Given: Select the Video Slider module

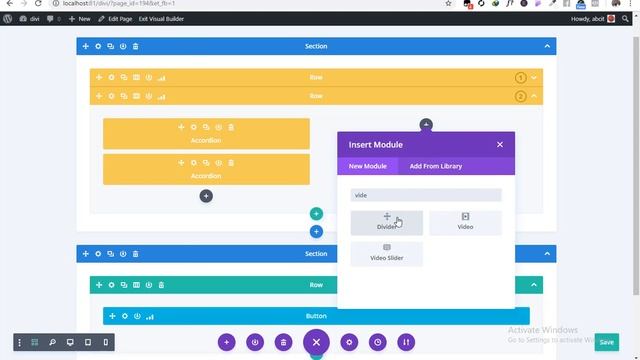Looking at the screenshot, I should pos(387,254).
